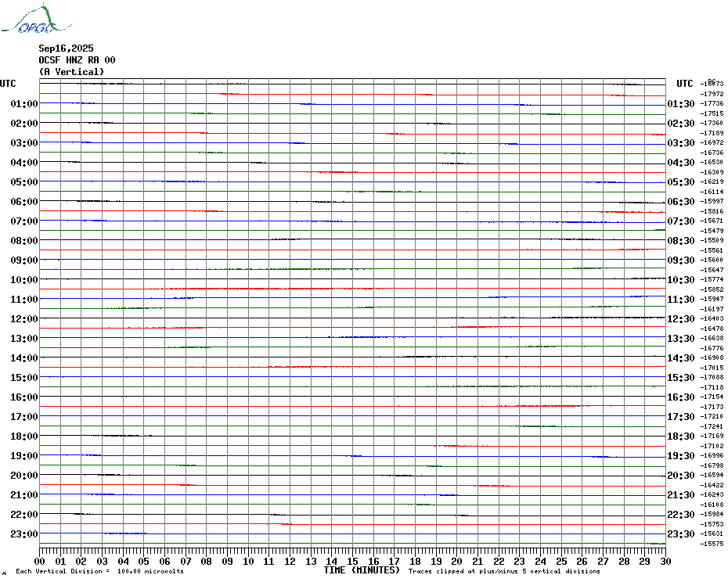Viewport: 728px width, 582px height.
Task: Click the OFGC logo at top left
Action: click(37, 19)
